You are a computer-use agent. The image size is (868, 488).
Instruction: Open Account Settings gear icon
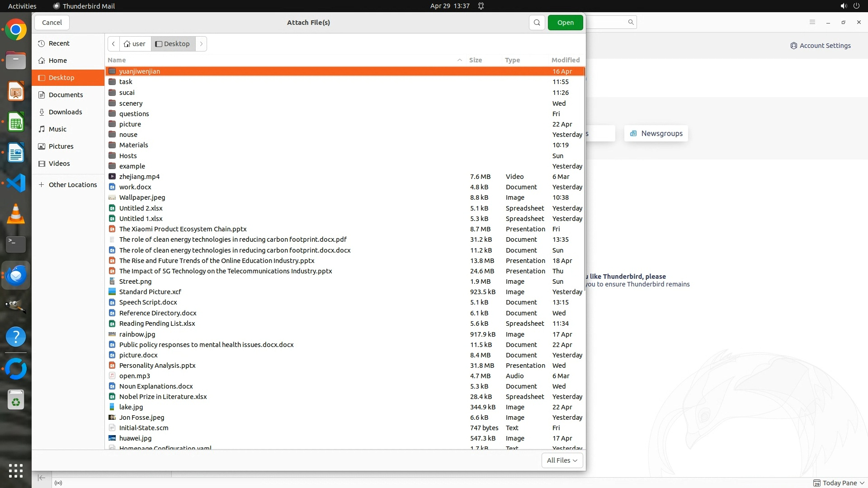coord(793,46)
